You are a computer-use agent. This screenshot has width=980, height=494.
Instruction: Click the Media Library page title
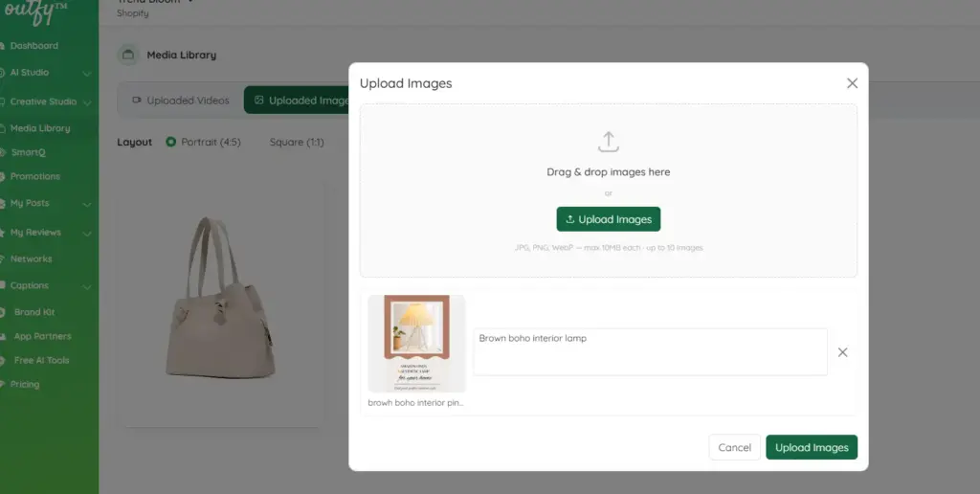[x=181, y=55]
